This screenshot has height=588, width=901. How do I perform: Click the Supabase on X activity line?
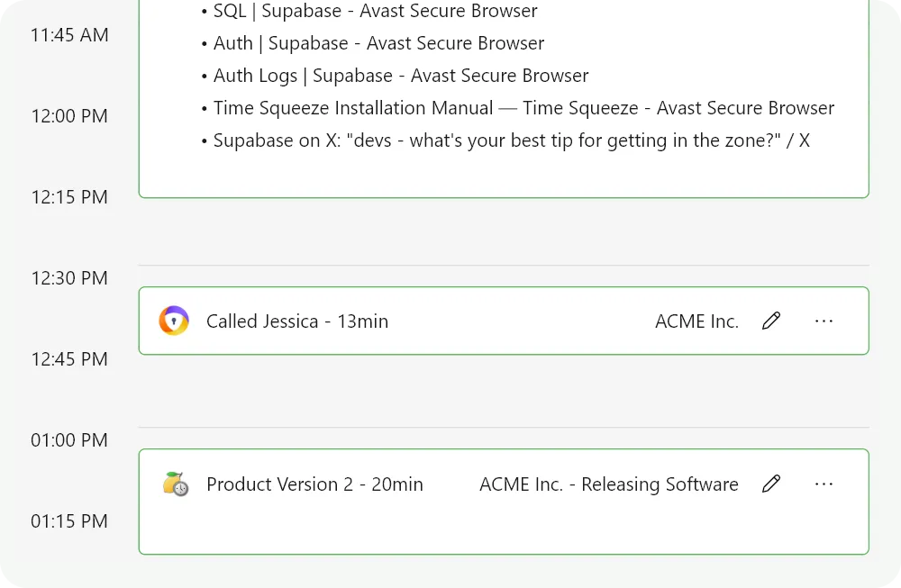pos(511,140)
